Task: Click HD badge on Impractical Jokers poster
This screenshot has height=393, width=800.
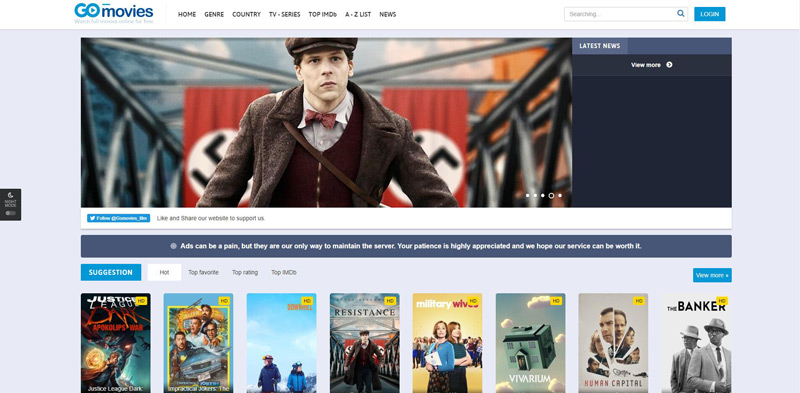Action: (224, 301)
